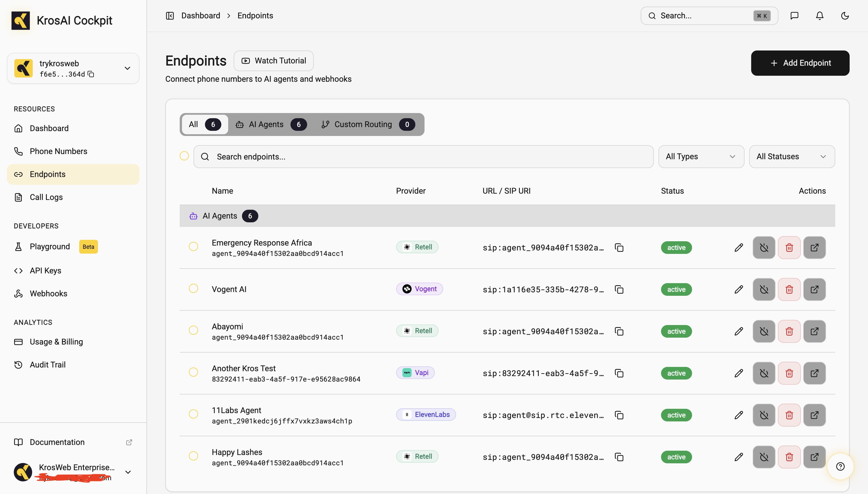Expand the trykrosweb workspace switcher
This screenshot has height=494, width=868.
pyautogui.click(x=127, y=68)
